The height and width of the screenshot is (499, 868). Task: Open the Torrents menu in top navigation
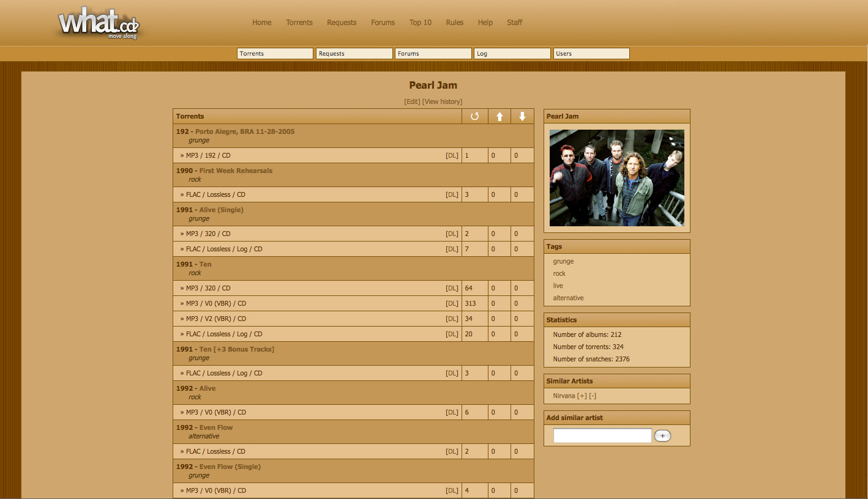tap(299, 23)
